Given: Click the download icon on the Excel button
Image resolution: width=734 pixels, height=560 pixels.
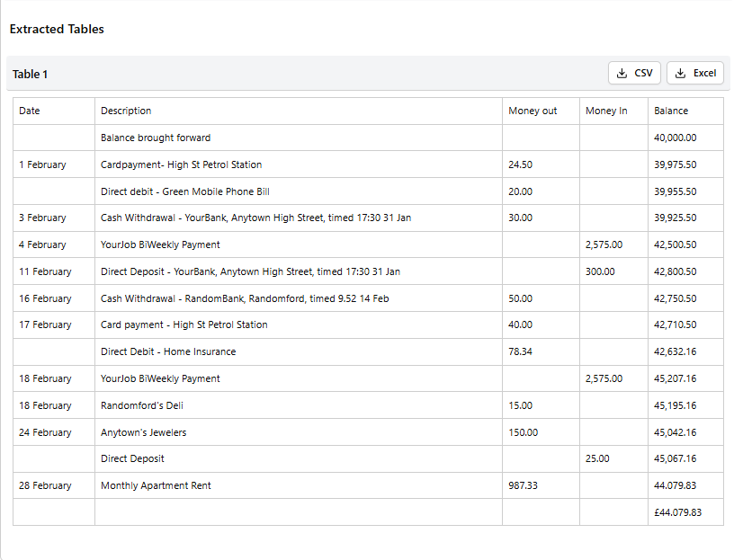Looking at the screenshot, I should 680,74.
